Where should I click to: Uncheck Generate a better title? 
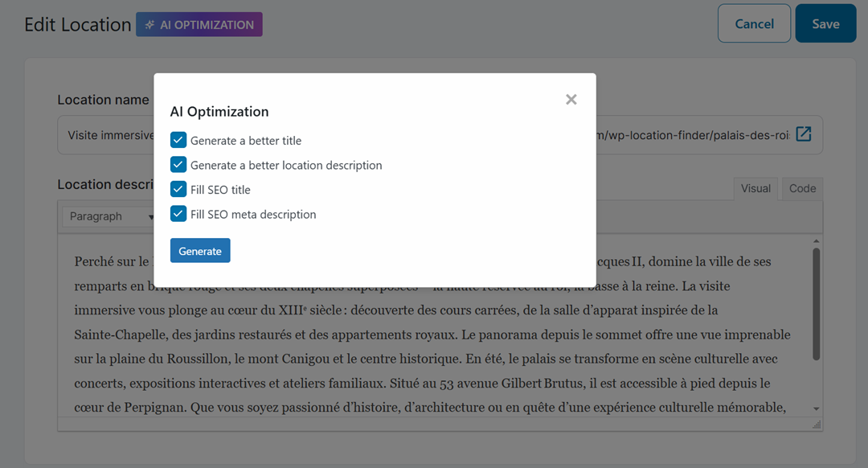(178, 139)
